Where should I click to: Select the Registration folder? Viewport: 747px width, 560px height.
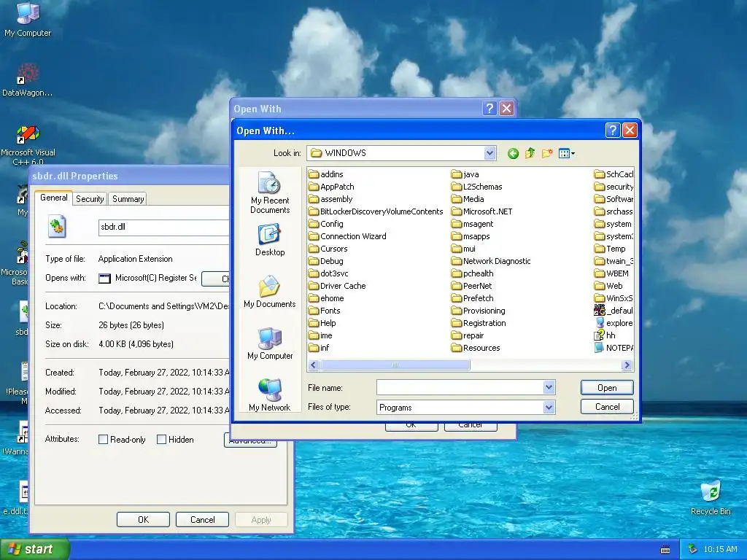point(479,323)
